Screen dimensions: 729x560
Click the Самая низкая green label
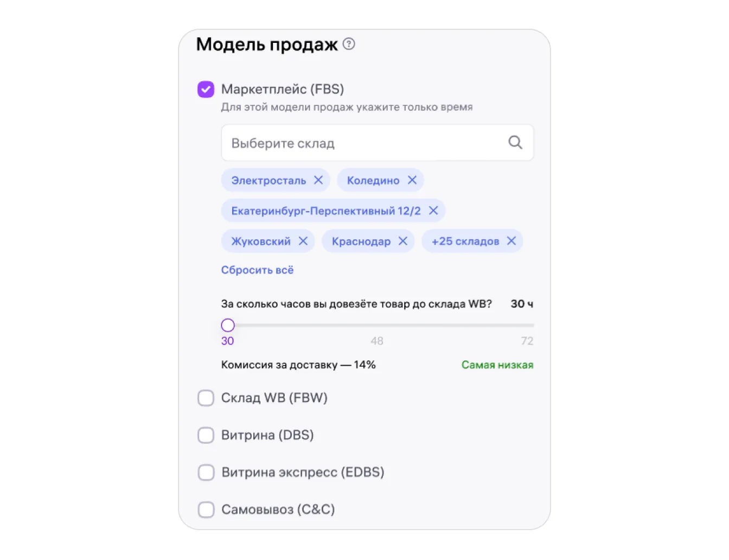497,365
